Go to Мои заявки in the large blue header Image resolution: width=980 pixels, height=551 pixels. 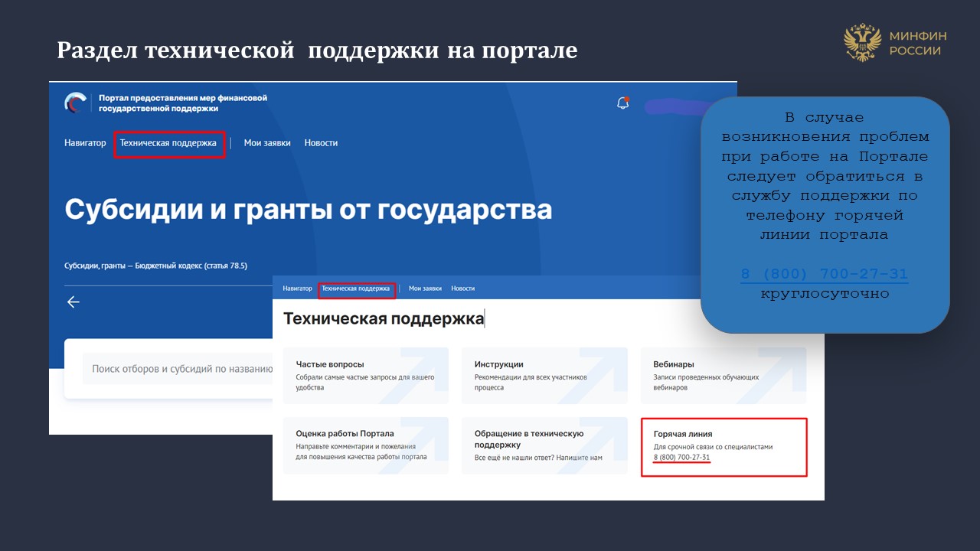click(x=267, y=143)
